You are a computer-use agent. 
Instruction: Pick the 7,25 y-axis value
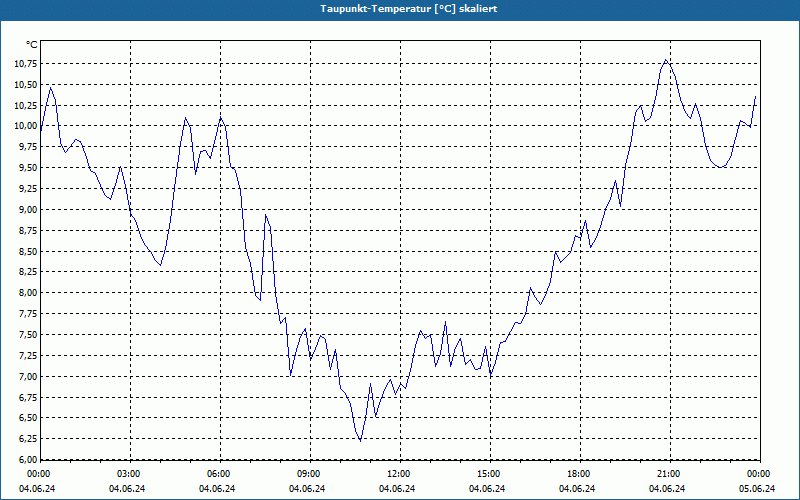coord(28,356)
